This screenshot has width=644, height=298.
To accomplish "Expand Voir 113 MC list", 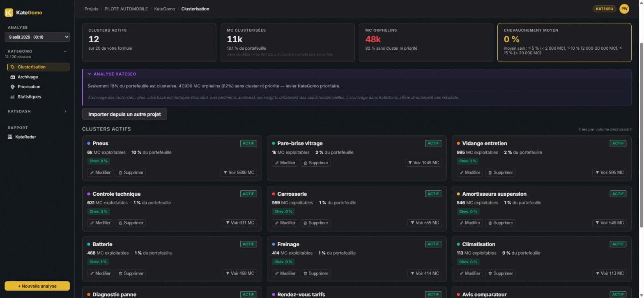I will [x=609, y=273].
